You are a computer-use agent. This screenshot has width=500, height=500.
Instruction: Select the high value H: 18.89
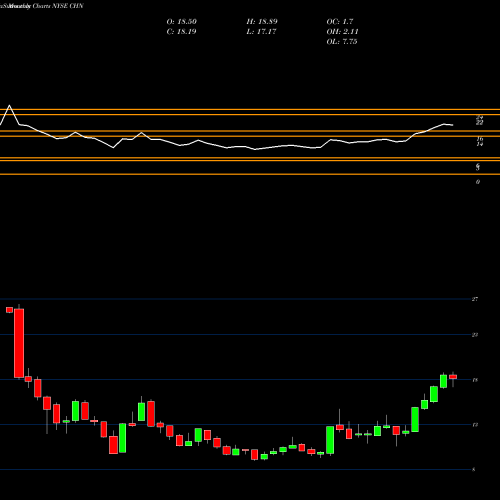pos(262,22)
